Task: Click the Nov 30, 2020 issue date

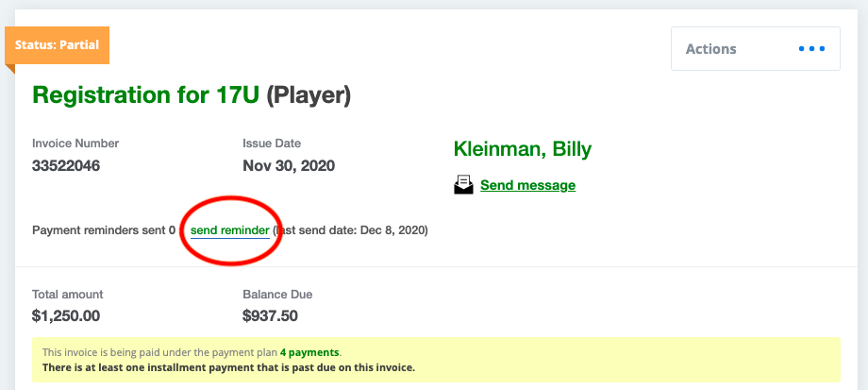Action: (x=289, y=165)
